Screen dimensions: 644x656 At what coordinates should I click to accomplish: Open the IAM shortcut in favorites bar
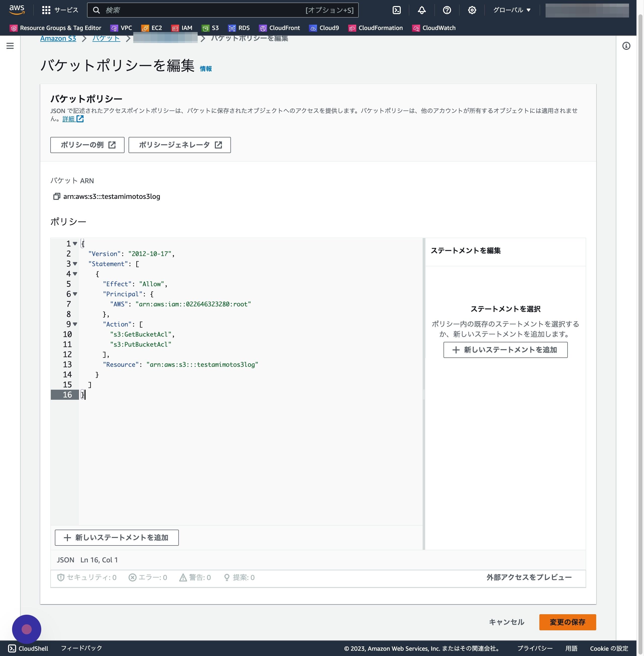click(182, 28)
